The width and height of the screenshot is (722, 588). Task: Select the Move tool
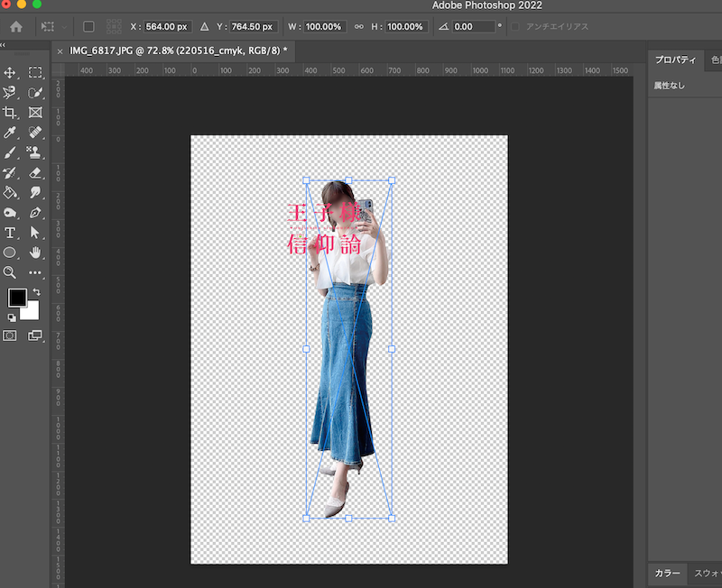click(x=11, y=73)
